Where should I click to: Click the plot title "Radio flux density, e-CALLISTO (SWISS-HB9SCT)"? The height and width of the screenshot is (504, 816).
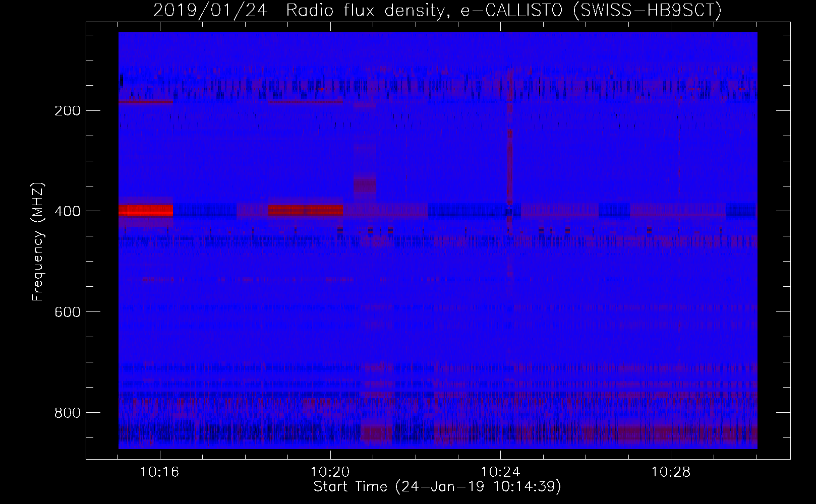click(504, 10)
